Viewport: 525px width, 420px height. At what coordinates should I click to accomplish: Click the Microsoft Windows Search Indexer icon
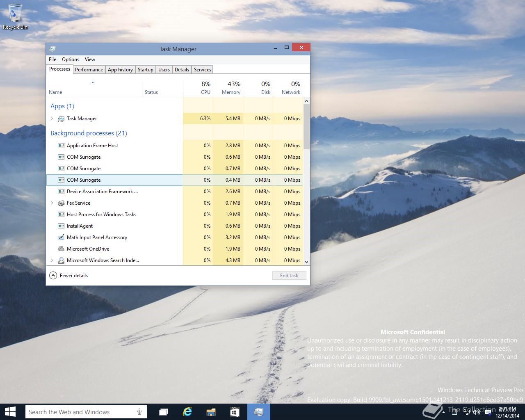61,260
